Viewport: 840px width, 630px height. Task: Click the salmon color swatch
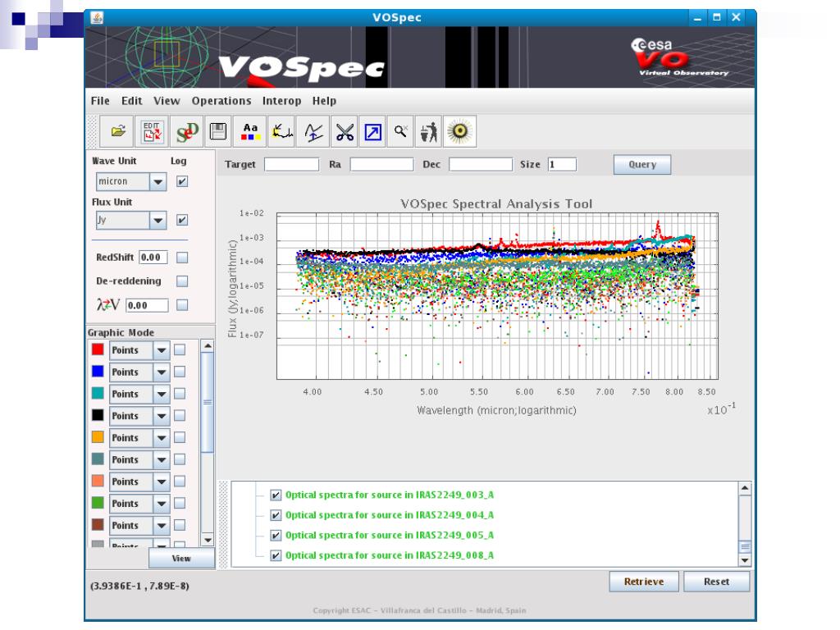tap(98, 481)
